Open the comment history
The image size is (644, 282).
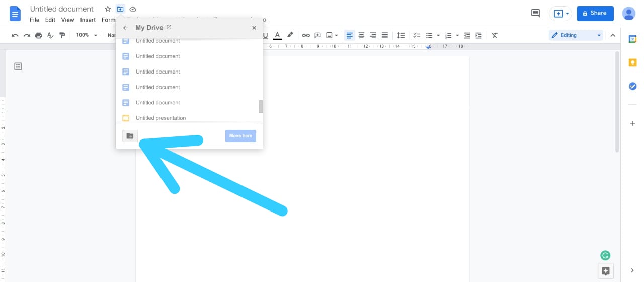click(x=535, y=13)
